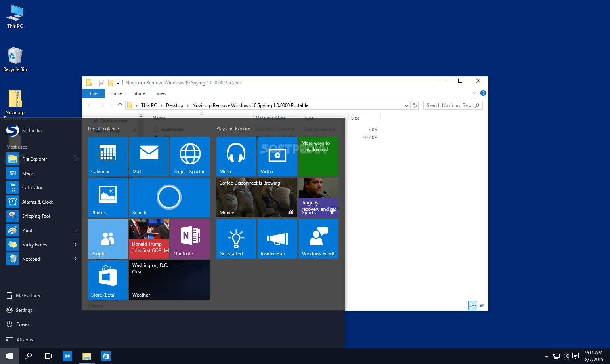Expand the File Explorer jump list arrow

click(x=76, y=159)
